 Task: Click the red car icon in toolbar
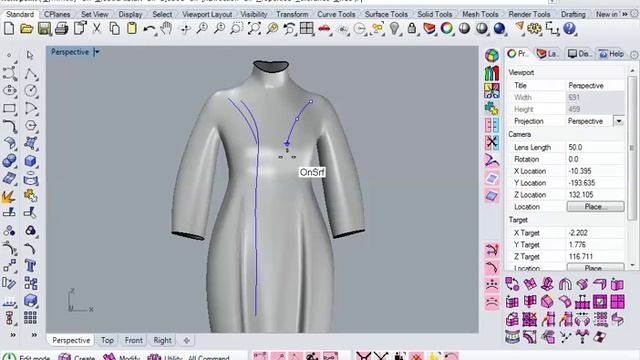pyautogui.click(x=324, y=29)
